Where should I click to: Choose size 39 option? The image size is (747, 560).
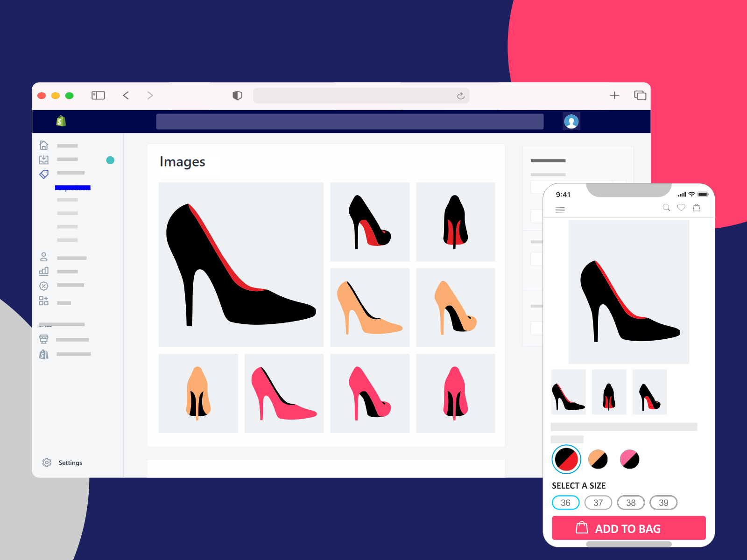click(x=663, y=503)
